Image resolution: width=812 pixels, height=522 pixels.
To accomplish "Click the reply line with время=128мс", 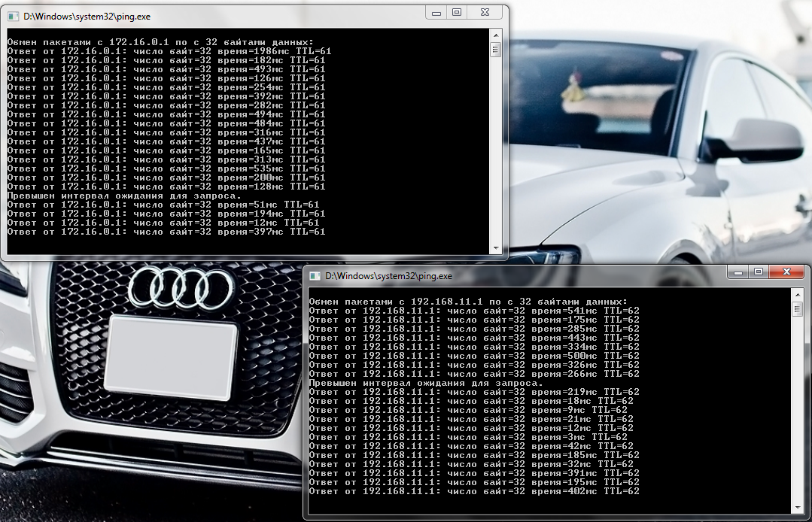I will 166,187.
